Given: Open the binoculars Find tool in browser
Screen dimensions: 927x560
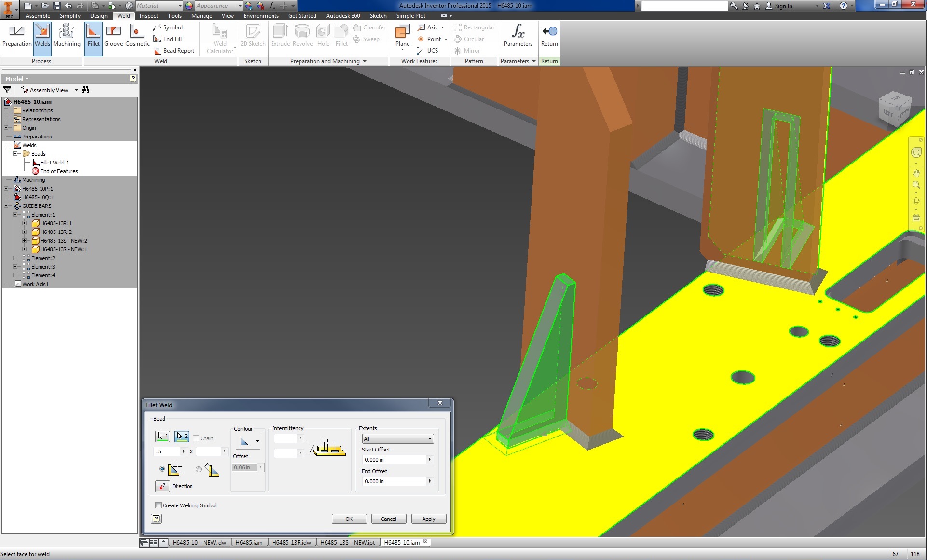Looking at the screenshot, I should 86,90.
